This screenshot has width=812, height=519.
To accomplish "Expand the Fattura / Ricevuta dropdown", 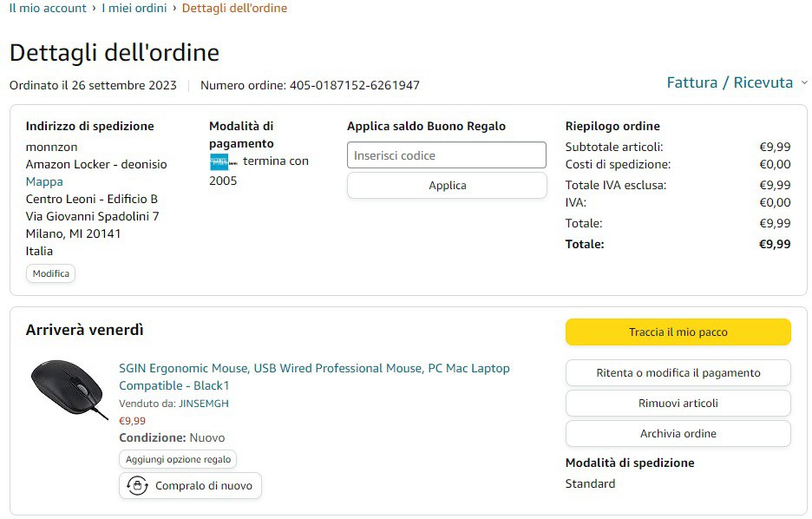I will (x=730, y=82).
